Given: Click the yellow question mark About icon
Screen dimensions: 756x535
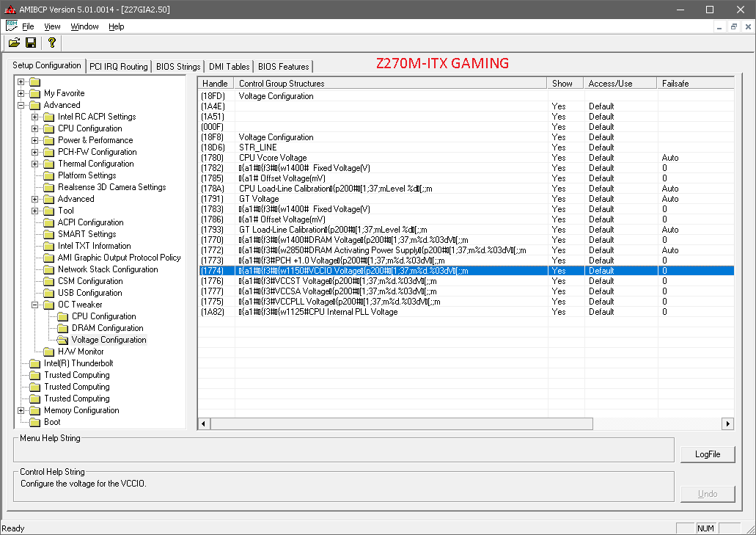Looking at the screenshot, I should pos(51,43).
